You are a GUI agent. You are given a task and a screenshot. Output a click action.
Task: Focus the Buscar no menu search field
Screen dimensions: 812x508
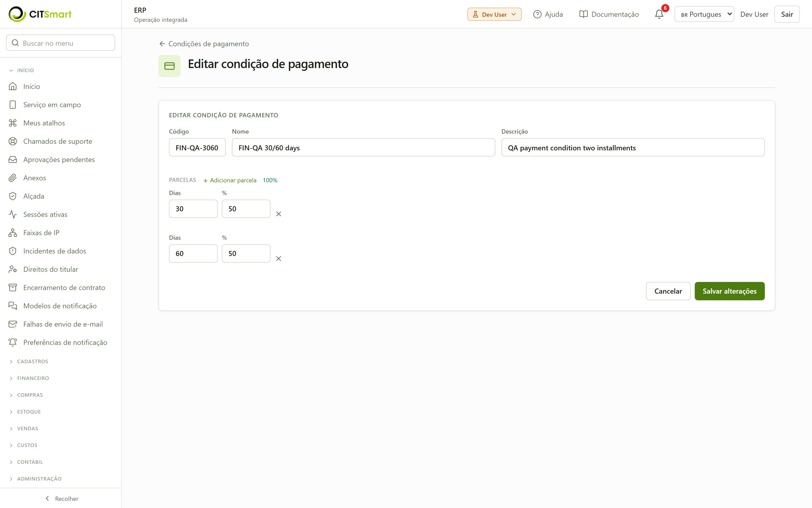61,43
